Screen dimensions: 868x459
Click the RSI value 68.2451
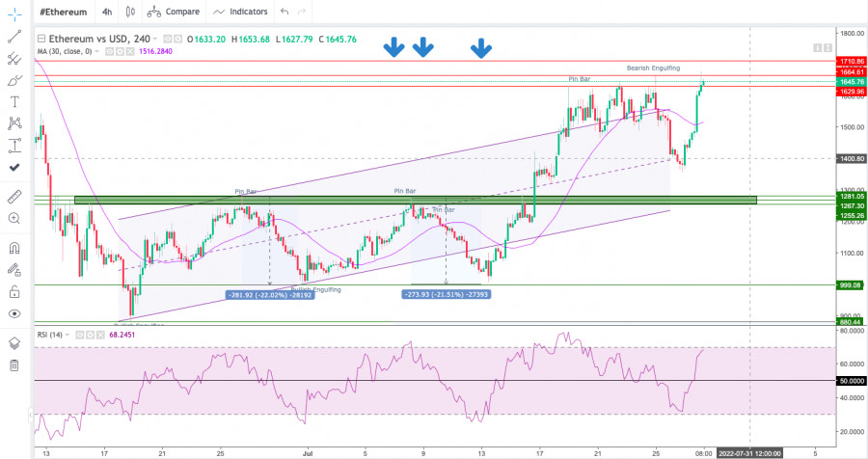click(x=122, y=335)
